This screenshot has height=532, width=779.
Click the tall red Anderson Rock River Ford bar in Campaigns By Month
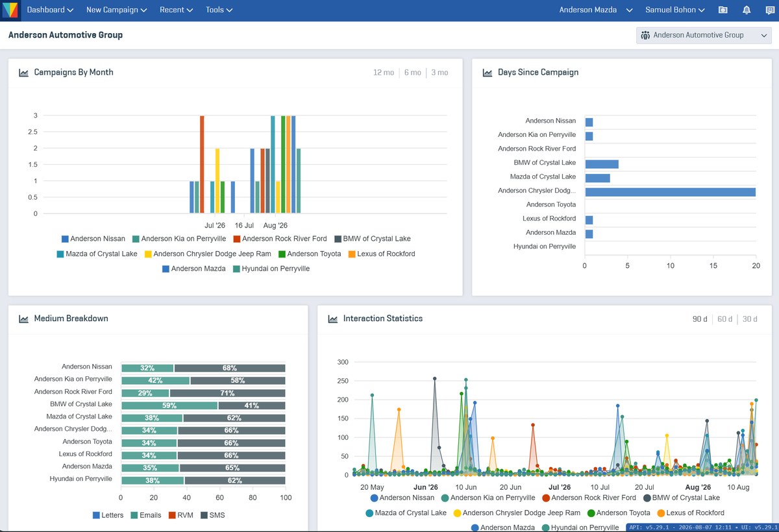click(202, 164)
